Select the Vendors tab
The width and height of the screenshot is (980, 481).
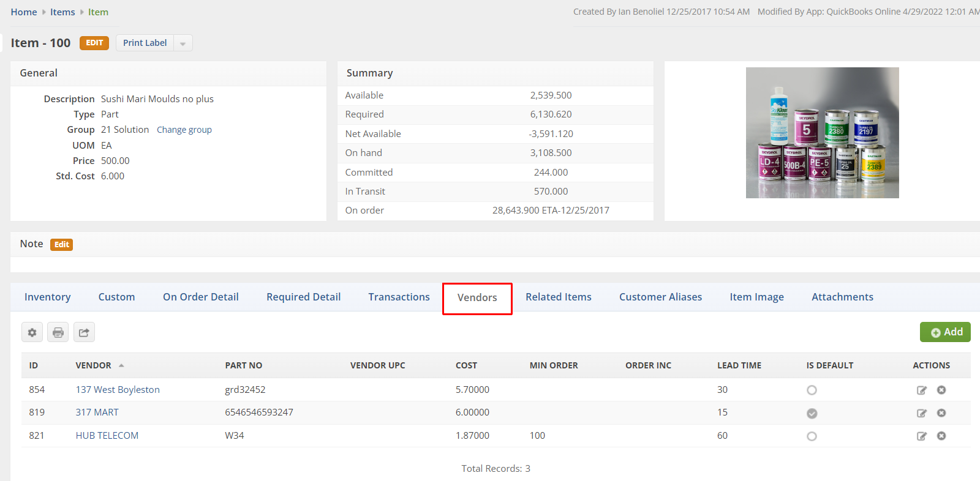click(477, 298)
